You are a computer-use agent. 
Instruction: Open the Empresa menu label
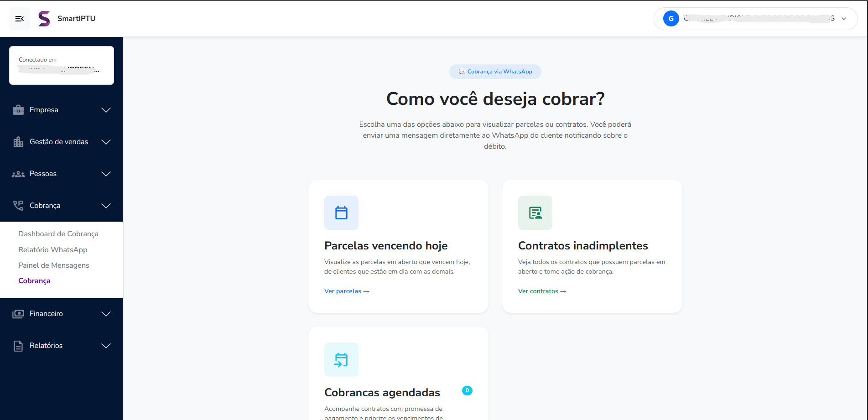(x=44, y=110)
